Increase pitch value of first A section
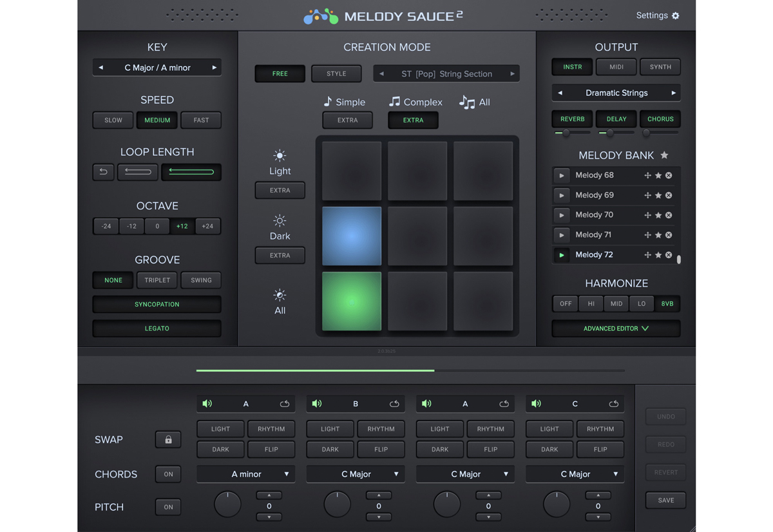Screen dimensions: 773x532 269,495
